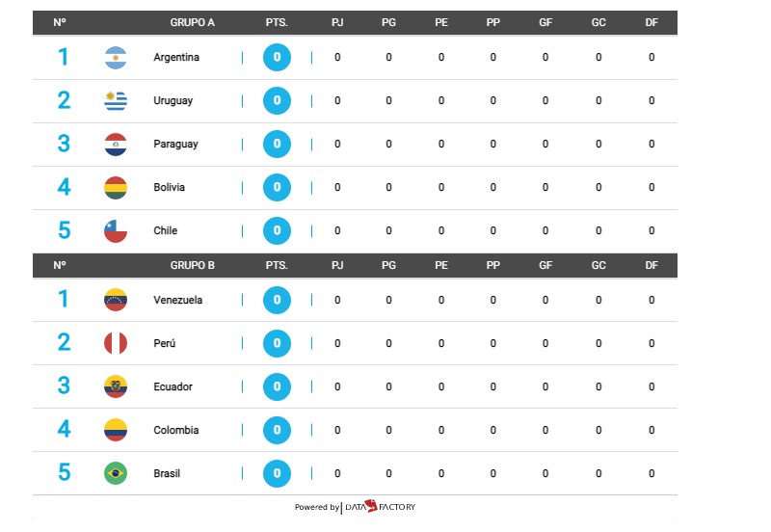Click DF column header in Grupo B
Image resolution: width=771 pixels, height=532 pixels.
pos(651,265)
